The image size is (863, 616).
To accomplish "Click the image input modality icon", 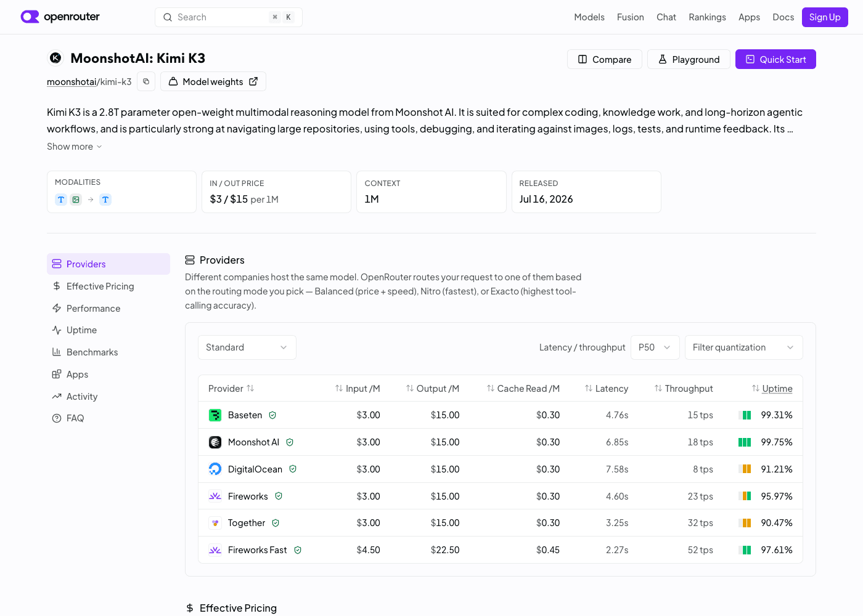I will click(76, 200).
